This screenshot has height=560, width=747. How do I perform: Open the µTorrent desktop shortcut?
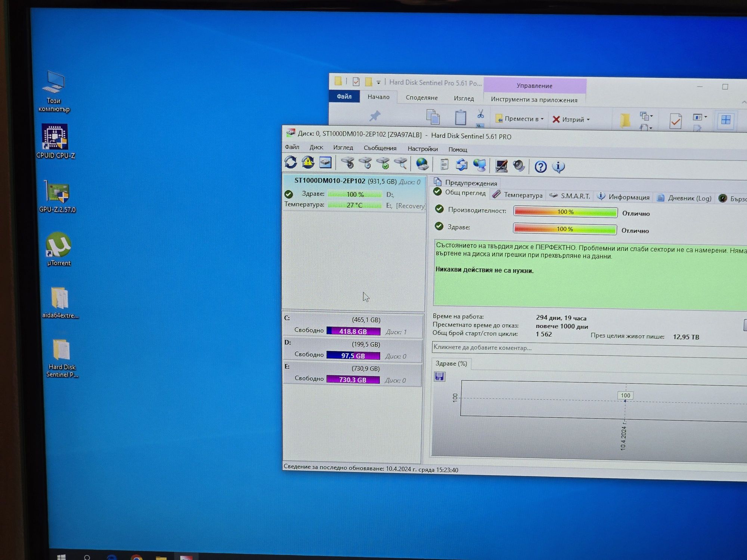click(59, 249)
